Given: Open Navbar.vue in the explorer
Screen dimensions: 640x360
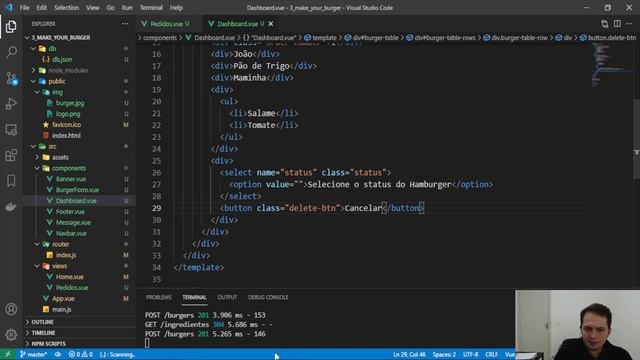Looking at the screenshot, I should 71,233.
